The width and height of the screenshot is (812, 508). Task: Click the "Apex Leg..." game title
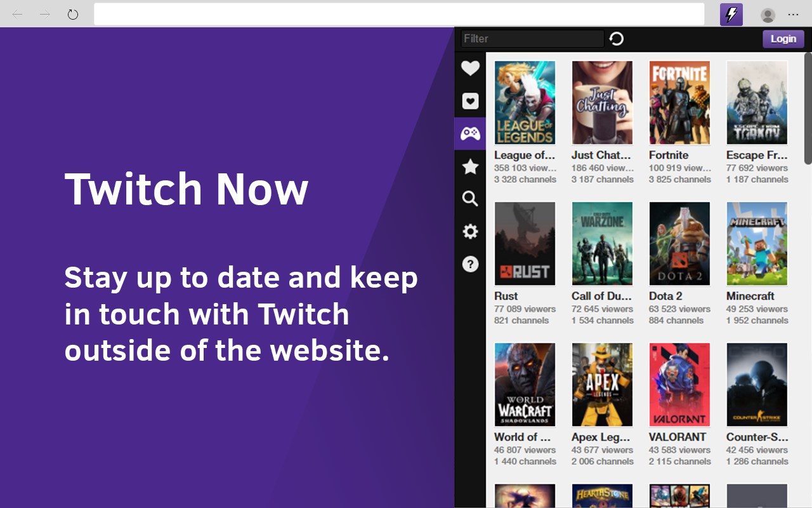pos(601,437)
